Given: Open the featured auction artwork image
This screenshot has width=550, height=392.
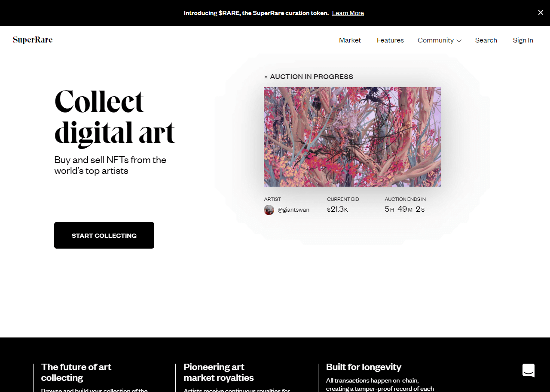Looking at the screenshot, I should 352,137.
